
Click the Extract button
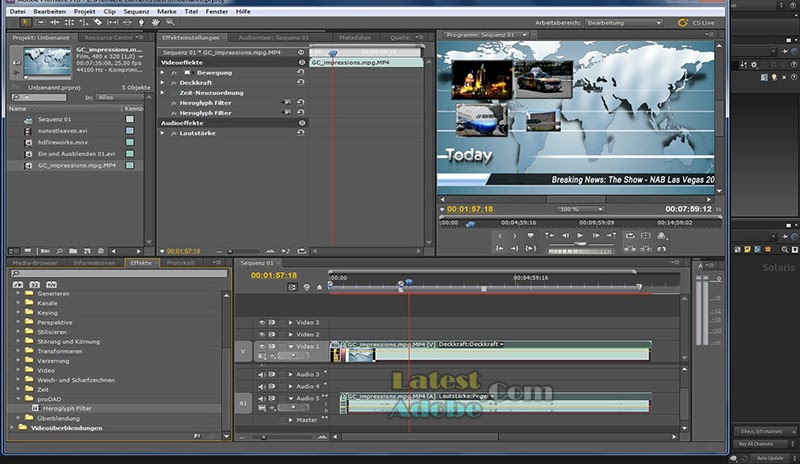[x=646, y=249]
